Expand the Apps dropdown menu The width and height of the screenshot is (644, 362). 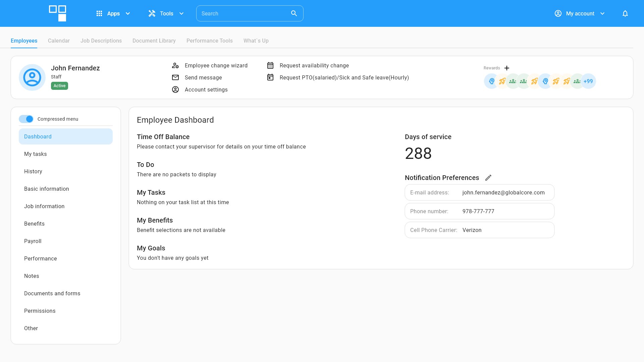click(113, 13)
